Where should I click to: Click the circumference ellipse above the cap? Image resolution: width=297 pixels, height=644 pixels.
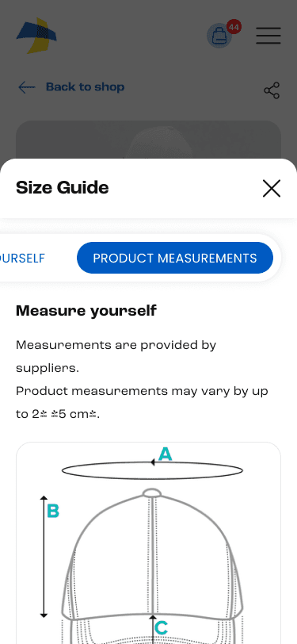152,470
